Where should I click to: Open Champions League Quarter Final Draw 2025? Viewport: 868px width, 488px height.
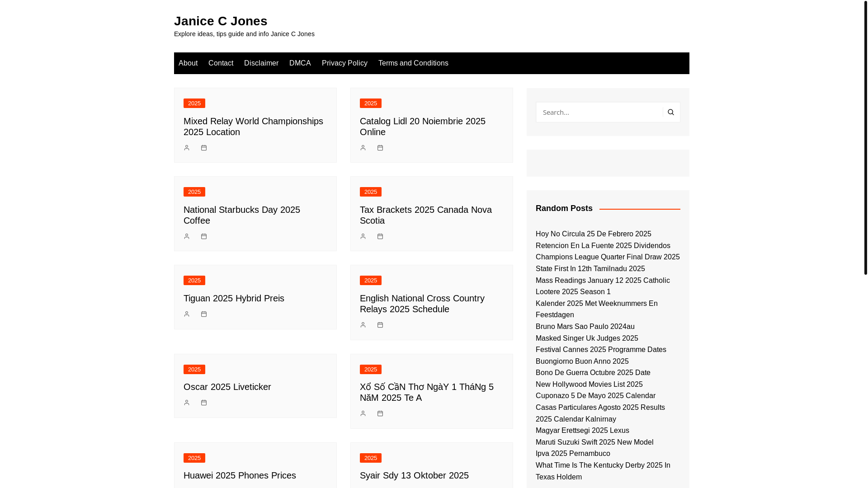[608, 257]
